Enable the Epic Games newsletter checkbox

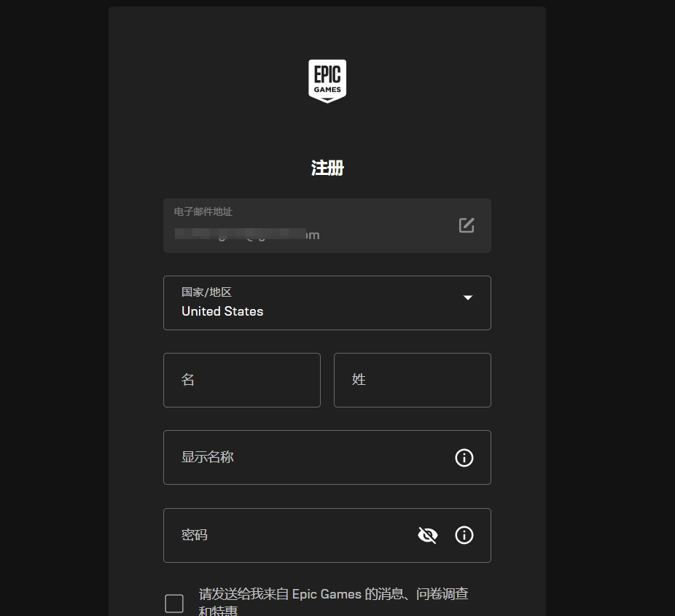(174, 604)
